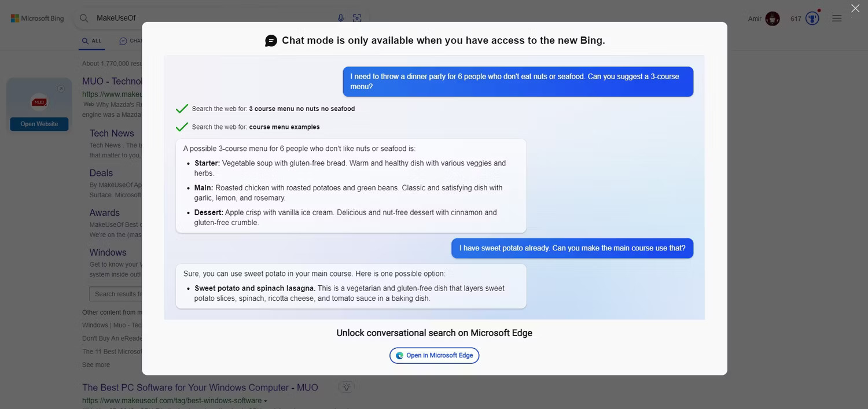This screenshot has height=409, width=868.
Task: Open the Tech News sitelink
Action: click(112, 133)
